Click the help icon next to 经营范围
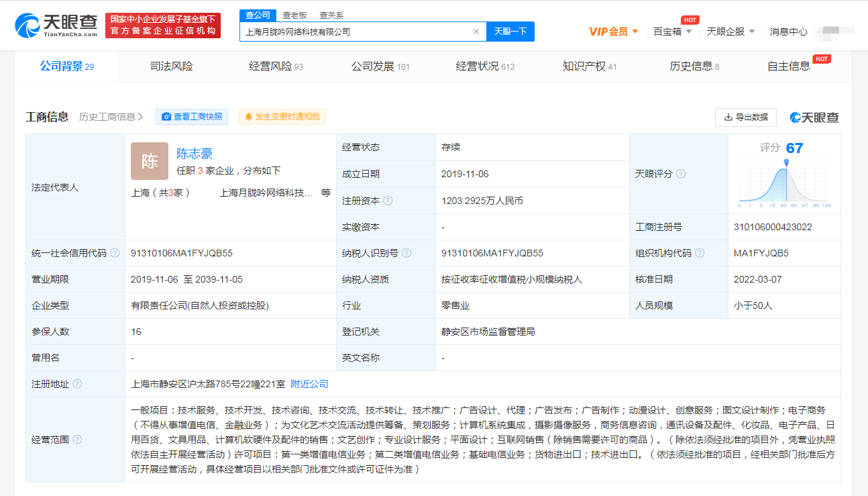This screenshot has width=868, height=496. (x=77, y=440)
